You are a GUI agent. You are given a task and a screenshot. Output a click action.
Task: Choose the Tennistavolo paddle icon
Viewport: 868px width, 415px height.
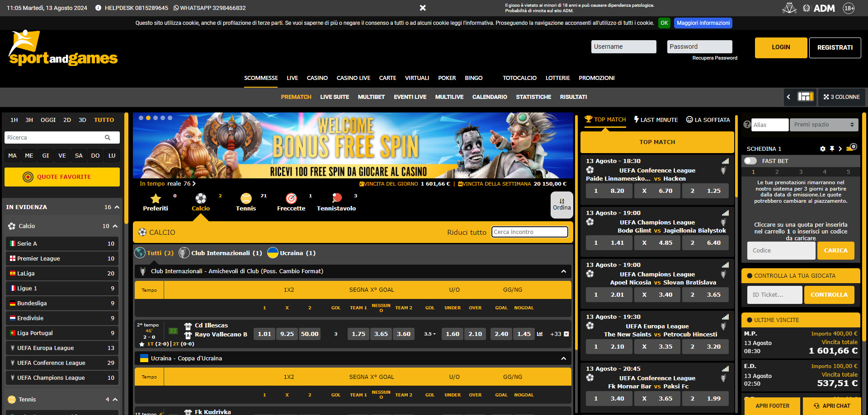point(336,198)
